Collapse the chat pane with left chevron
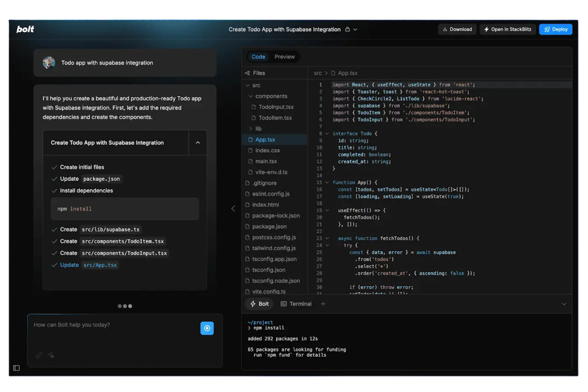 [x=233, y=209]
